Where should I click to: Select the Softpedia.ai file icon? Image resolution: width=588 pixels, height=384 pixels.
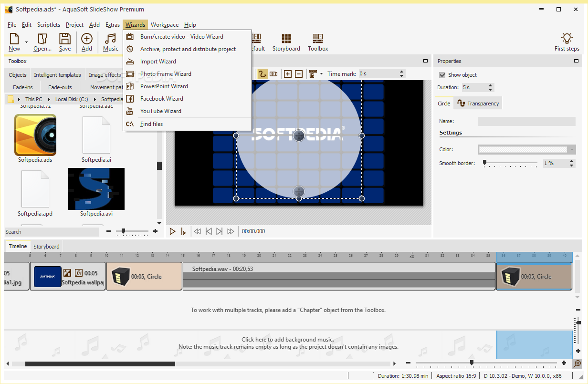pyautogui.click(x=96, y=135)
